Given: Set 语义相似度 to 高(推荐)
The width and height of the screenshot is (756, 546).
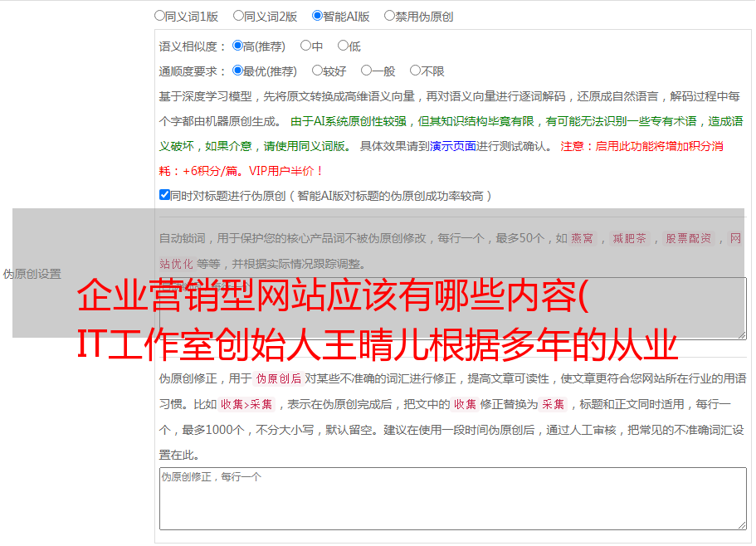Looking at the screenshot, I should pos(237,46).
